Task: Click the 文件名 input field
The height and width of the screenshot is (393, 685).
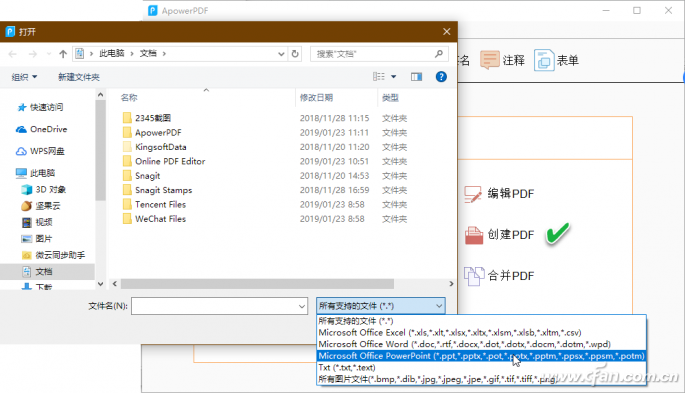Action: pyautogui.click(x=219, y=307)
